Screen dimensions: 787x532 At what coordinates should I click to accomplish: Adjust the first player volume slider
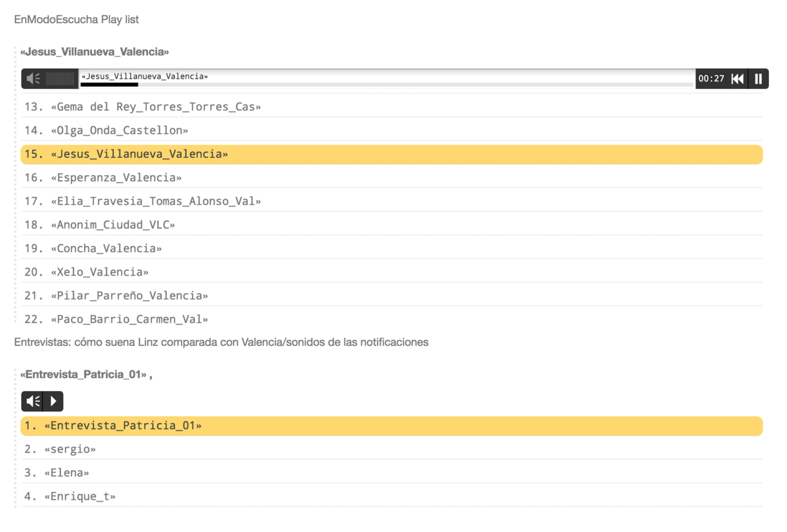(61, 79)
